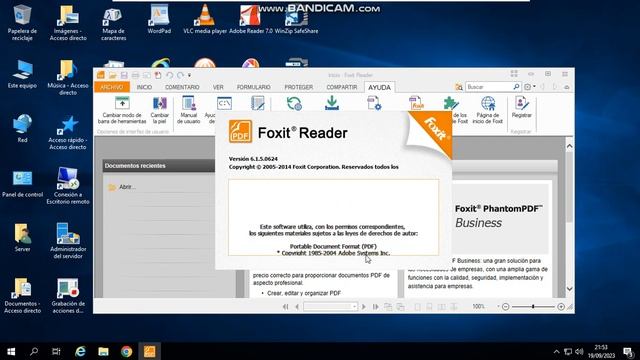
Task: Click the Cambiar la piel icon
Action: [x=160, y=103]
